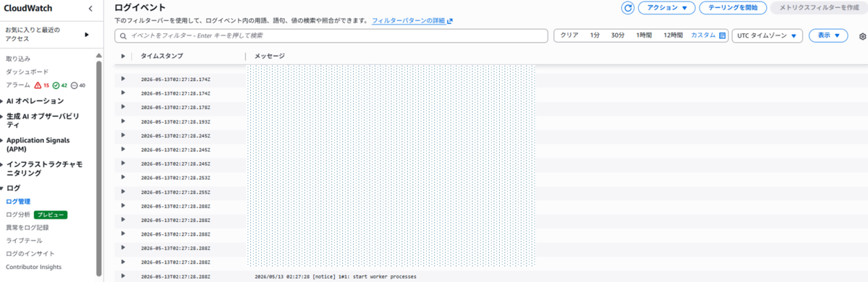Open フィルターパターンの詳細 link
The width and height of the screenshot is (868, 282).
coord(412,21)
